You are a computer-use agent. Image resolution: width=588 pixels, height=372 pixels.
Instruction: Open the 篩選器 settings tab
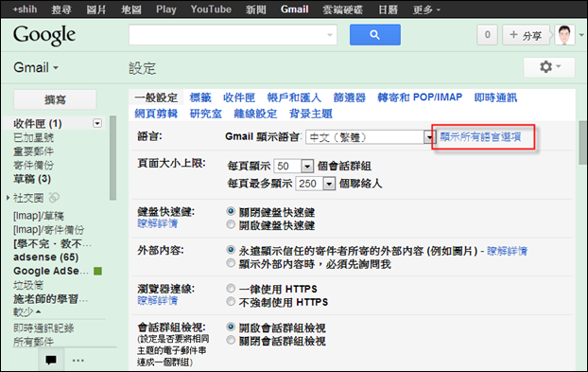pos(349,97)
